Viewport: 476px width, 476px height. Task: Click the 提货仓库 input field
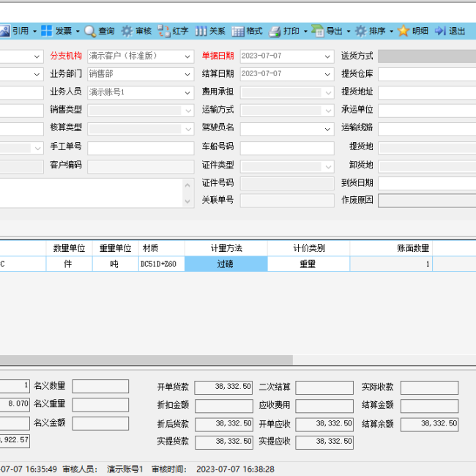click(x=427, y=75)
